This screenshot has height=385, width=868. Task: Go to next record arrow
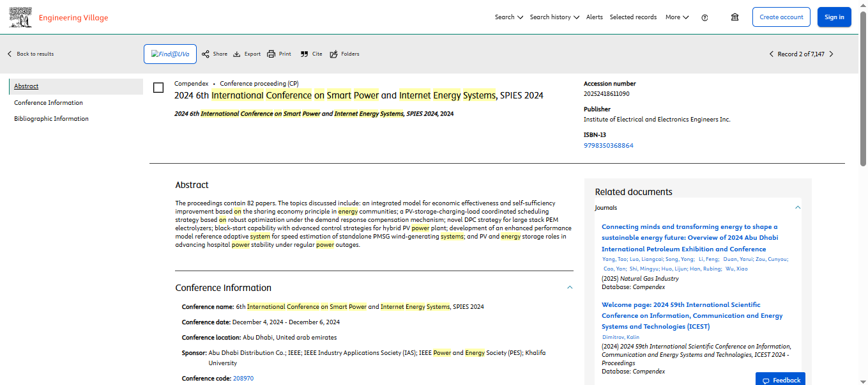831,54
